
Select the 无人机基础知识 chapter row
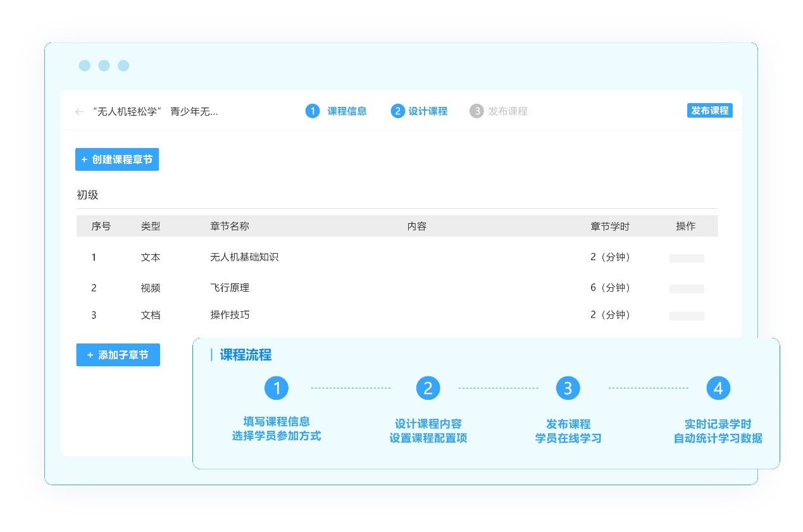tap(244, 257)
